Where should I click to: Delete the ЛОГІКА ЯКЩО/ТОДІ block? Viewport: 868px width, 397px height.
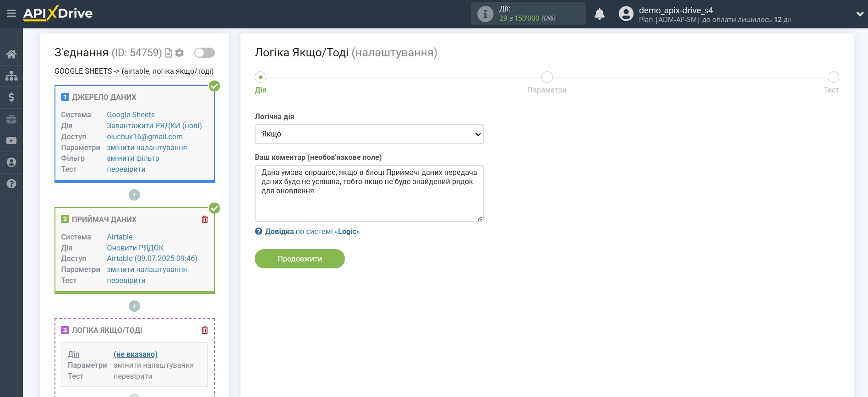click(205, 330)
